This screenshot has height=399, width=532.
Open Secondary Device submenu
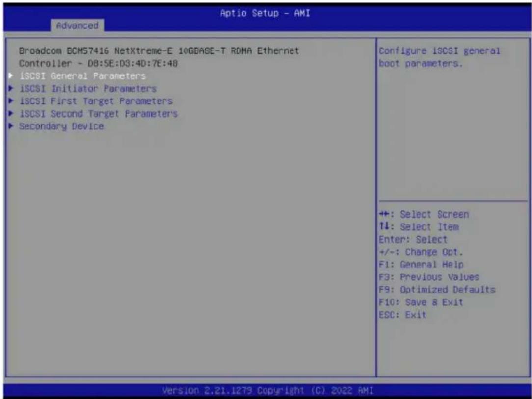(61, 126)
